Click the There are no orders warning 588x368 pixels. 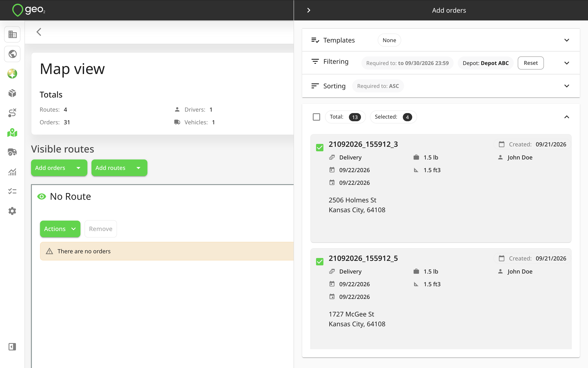(167, 251)
